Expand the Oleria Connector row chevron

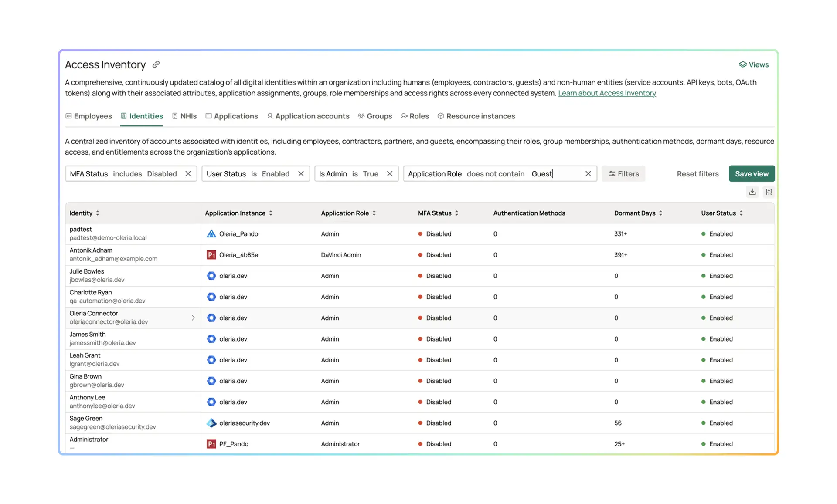click(193, 318)
